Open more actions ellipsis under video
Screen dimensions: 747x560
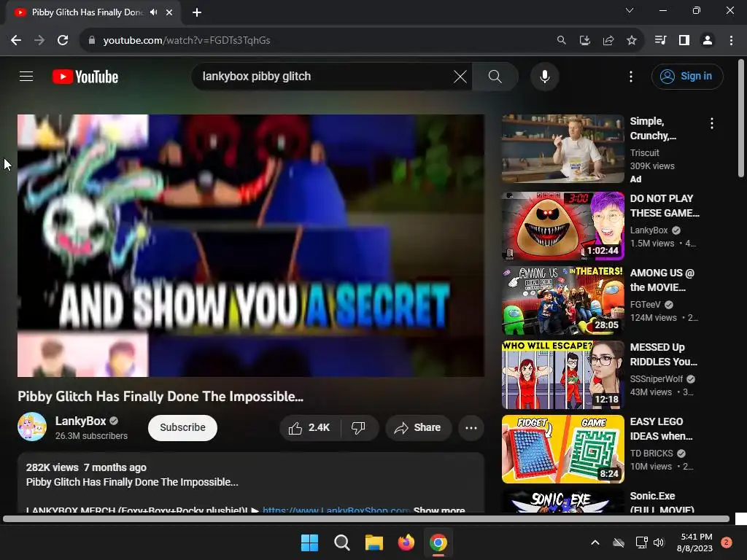point(471,427)
